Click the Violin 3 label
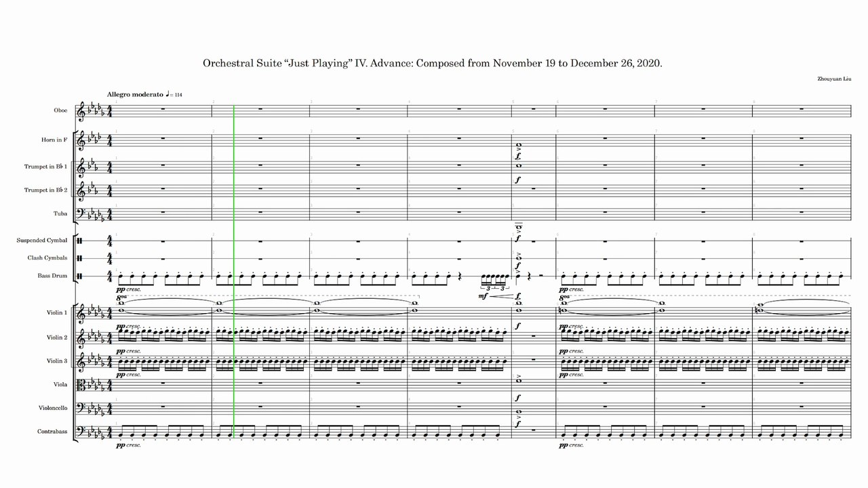This screenshot has width=868, height=488. point(57,361)
